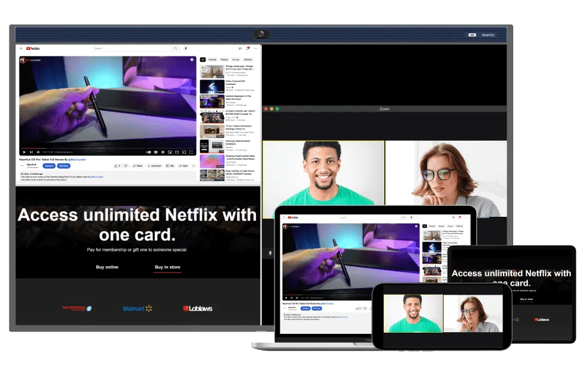The width and height of the screenshot is (588, 376).
Task: Click Download under large display video
Action: pyautogui.click(x=154, y=166)
